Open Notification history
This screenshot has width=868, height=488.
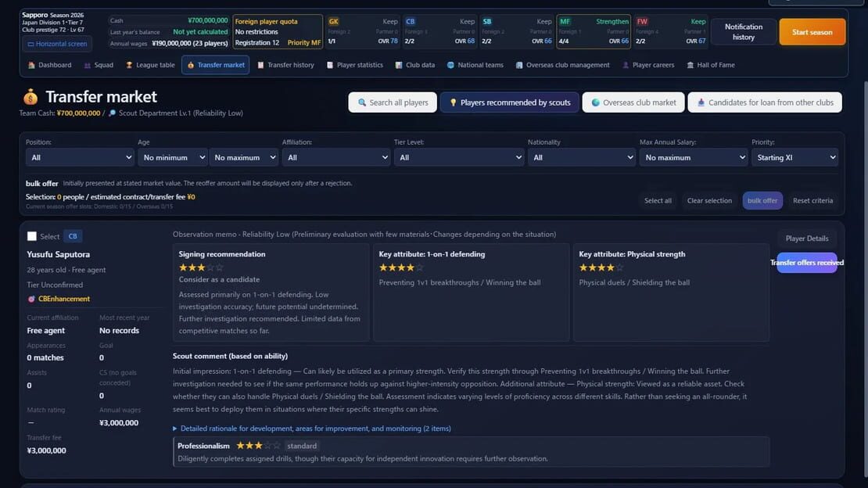pos(744,32)
